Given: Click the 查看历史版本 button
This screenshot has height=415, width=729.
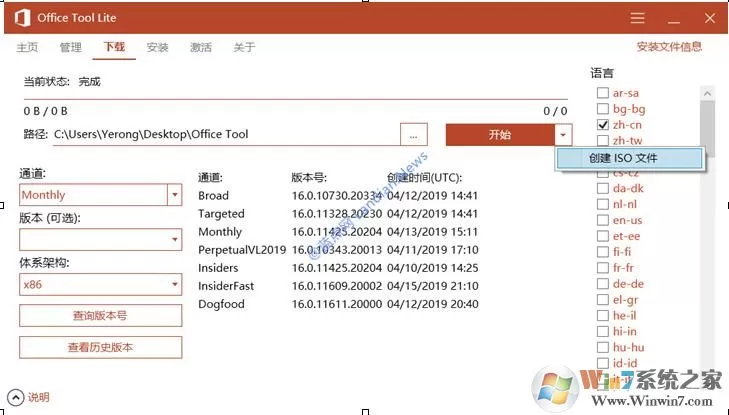Looking at the screenshot, I should click(x=100, y=347).
